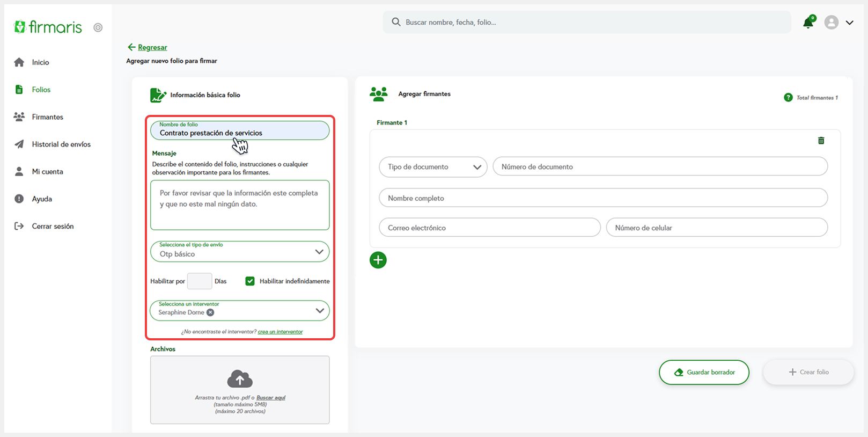The width and height of the screenshot is (868, 437).
Task: Add another signer with green plus button
Action: pyautogui.click(x=378, y=260)
